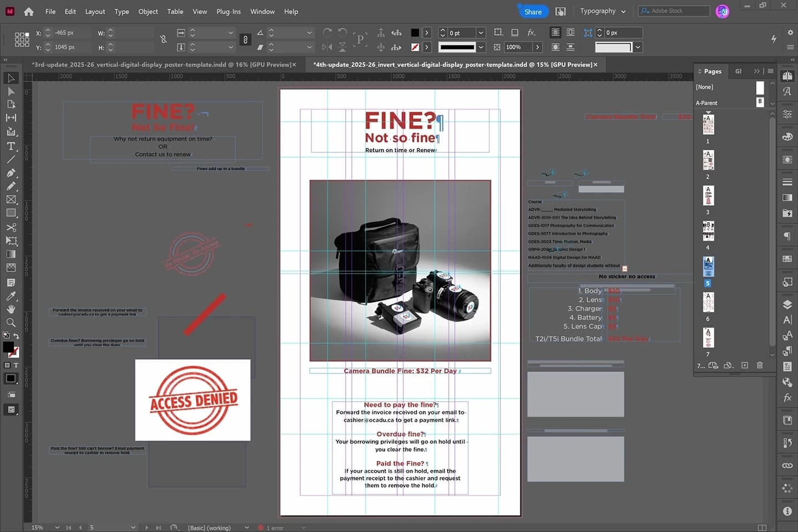
Task: Click the fill color swatch in control bar
Action: click(415, 33)
